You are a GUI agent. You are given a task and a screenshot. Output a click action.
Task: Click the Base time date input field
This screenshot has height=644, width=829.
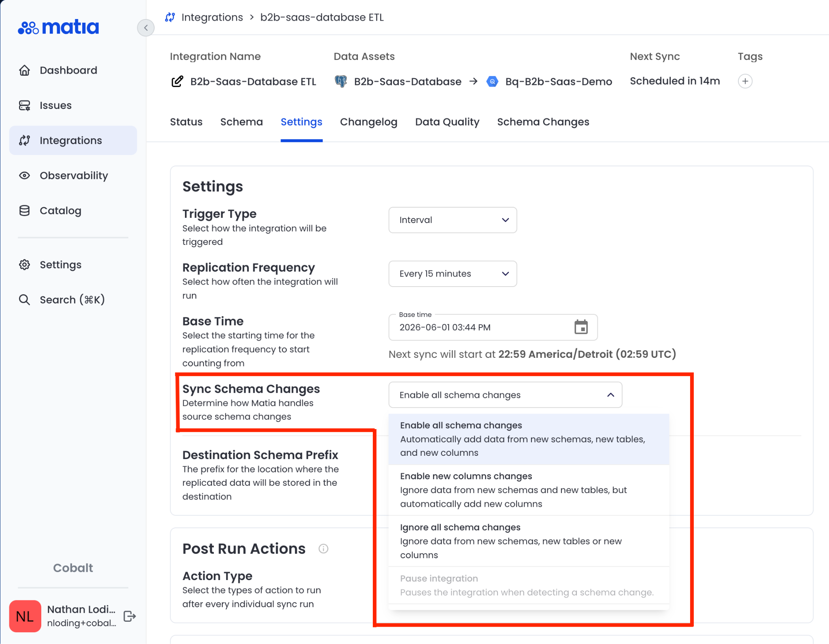click(x=493, y=327)
